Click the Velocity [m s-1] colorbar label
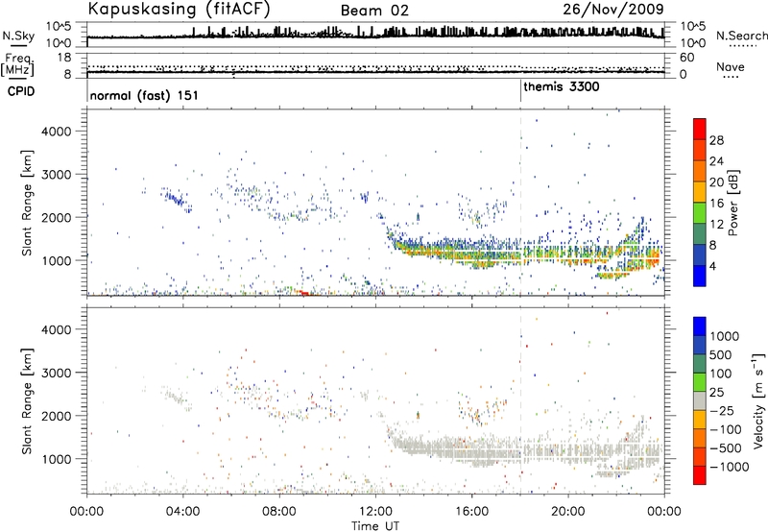The image size is (768, 532). click(x=758, y=400)
